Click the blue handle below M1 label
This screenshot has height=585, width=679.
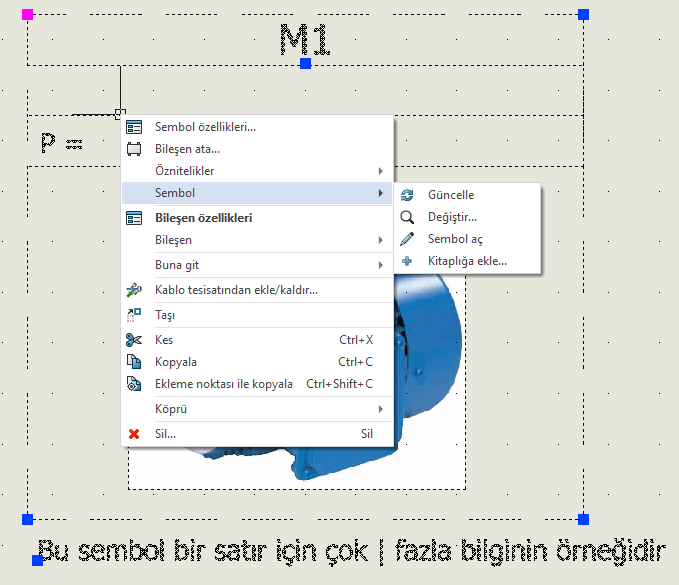[x=306, y=63]
